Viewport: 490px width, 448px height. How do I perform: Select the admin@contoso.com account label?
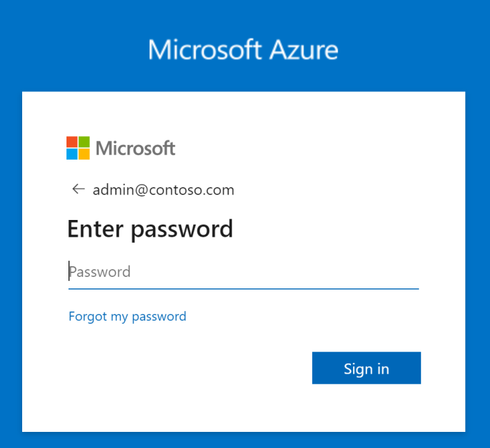(x=163, y=190)
